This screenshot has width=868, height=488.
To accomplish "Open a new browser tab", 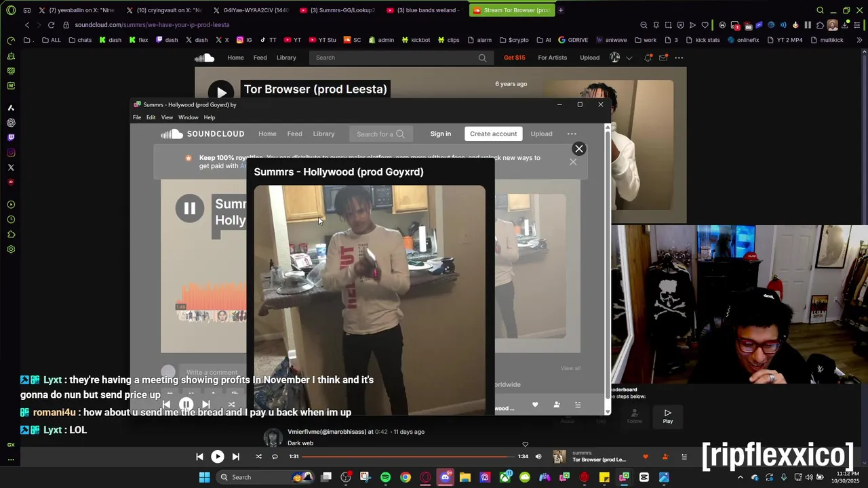I will coord(561,10).
